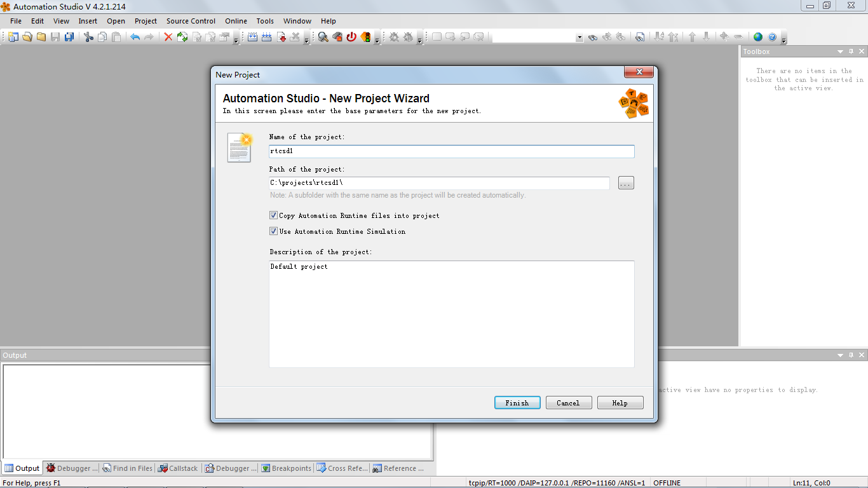The image size is (868, 488).
Task: Click the Help button in the wizard
Action: pyautogui.click(x=620, y=403)
